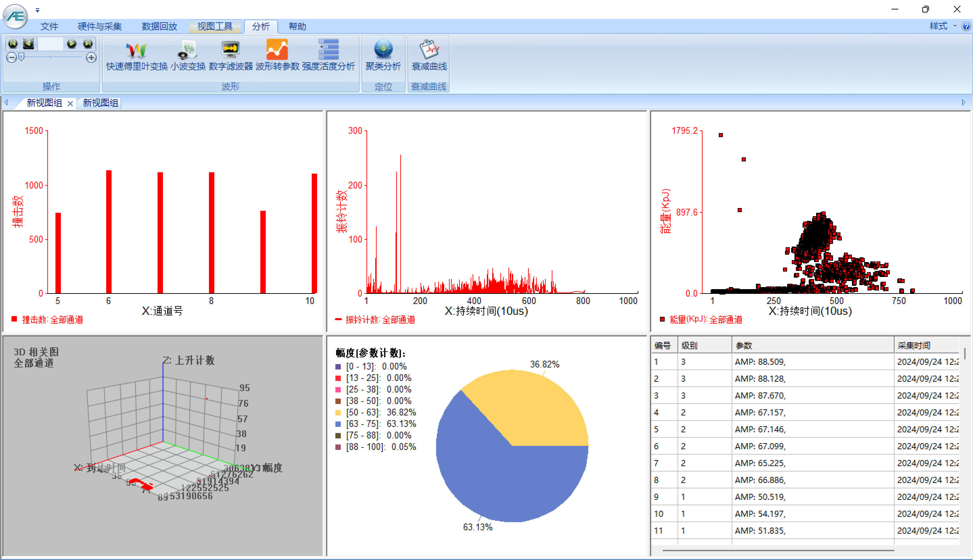This screenshot has height=560, width=973.
Task: Open 快速傅里叶变换 (FFT) tool
Action: (137, 55)
